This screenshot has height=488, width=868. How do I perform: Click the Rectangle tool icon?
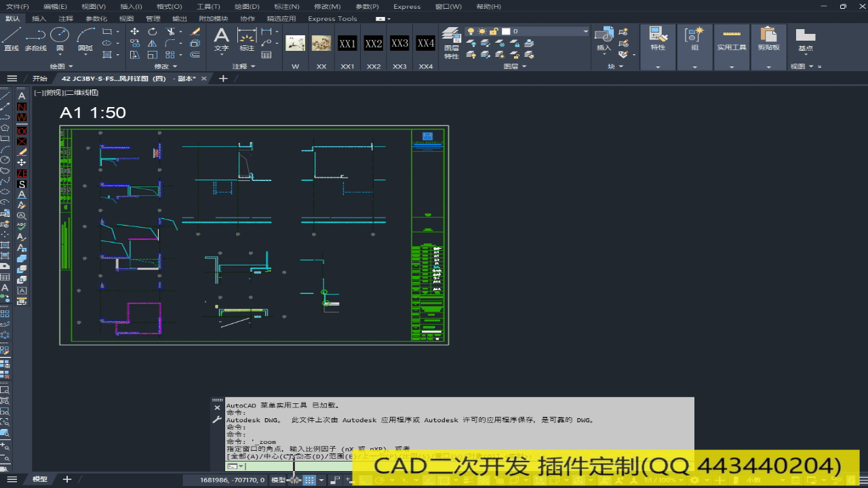tap(106, 31)
